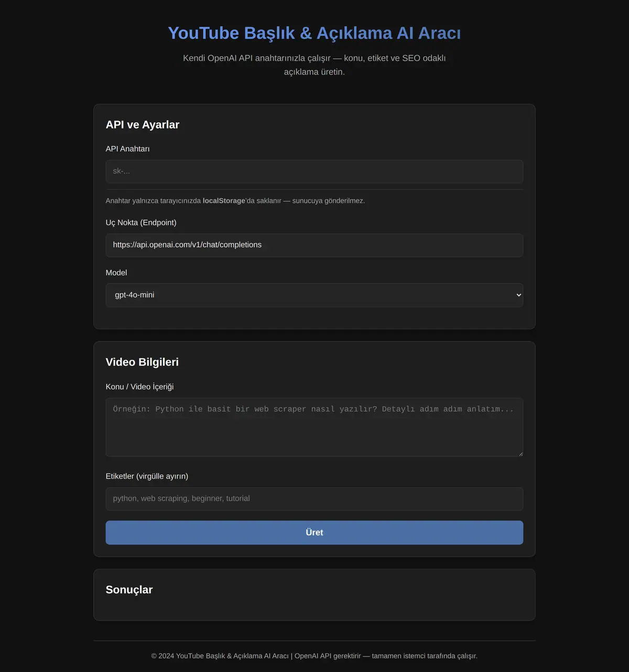Click the Üret button
The image size is (629, 672).
[314, 533]
